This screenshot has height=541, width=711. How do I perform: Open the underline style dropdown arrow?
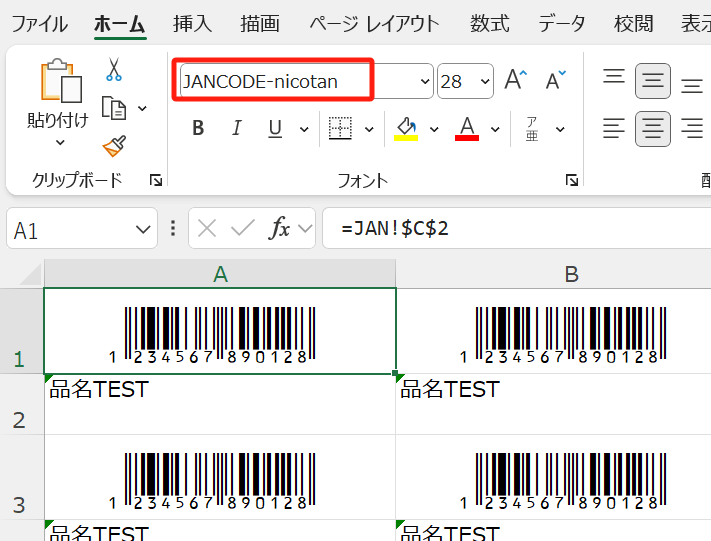coord(304,130)
